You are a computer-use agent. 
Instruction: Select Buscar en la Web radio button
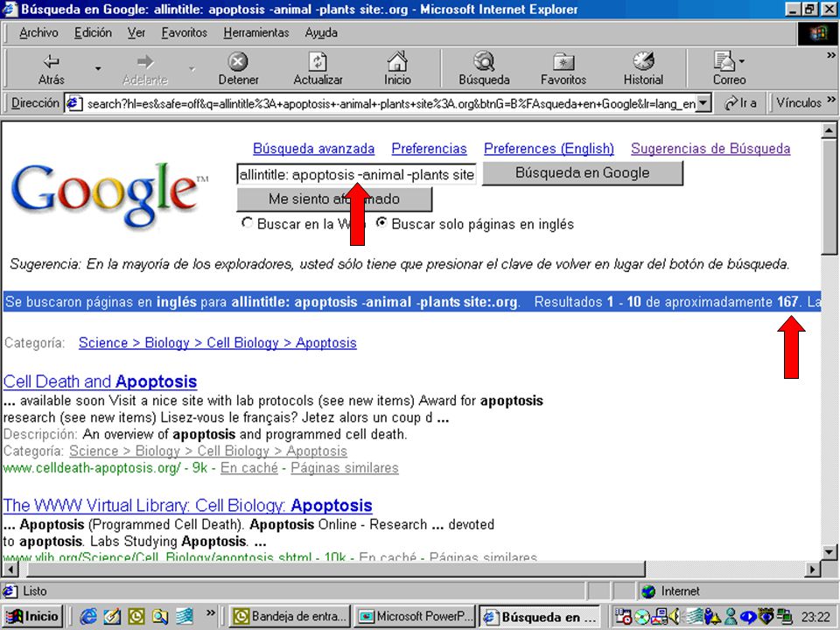(247, 222)
